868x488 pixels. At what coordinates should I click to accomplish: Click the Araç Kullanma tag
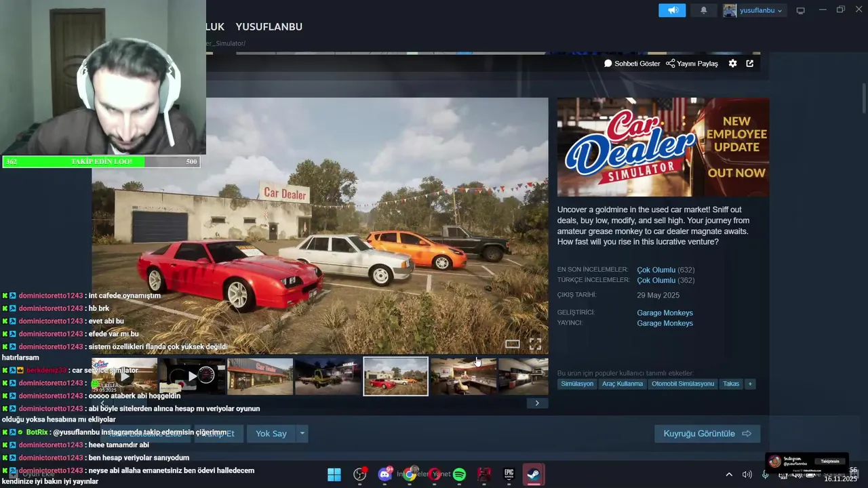click(x=623, y=384)
